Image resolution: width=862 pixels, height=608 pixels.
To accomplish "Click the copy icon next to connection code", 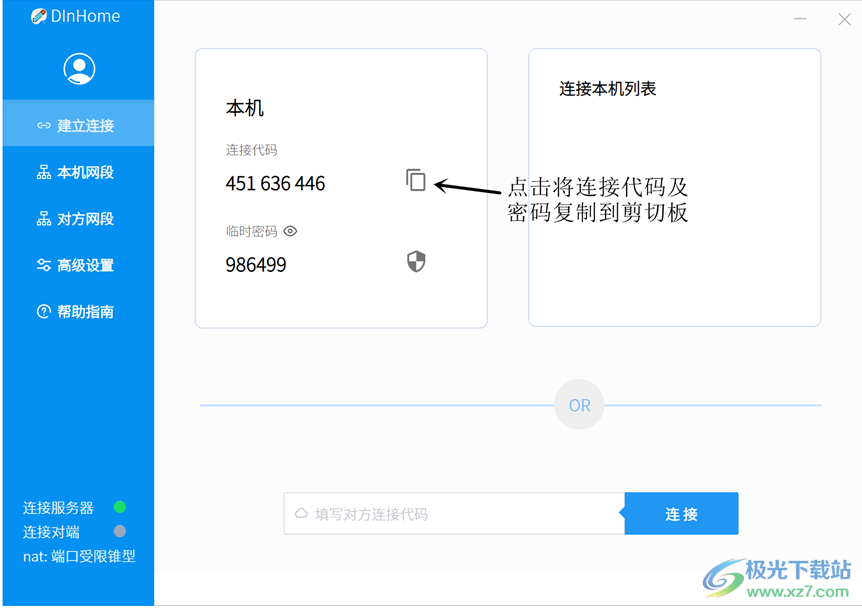I will (416, 182).
